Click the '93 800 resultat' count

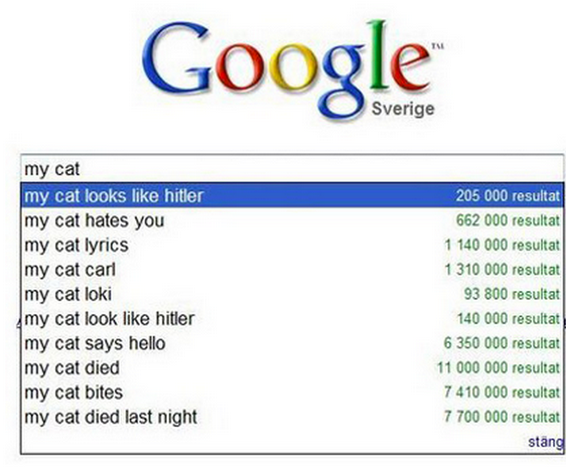point(512,294)
